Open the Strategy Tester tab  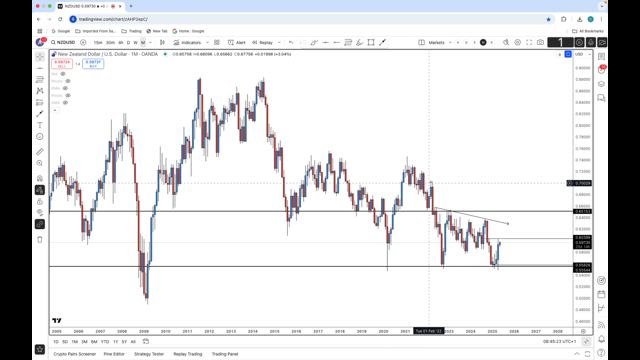[149, 354]
